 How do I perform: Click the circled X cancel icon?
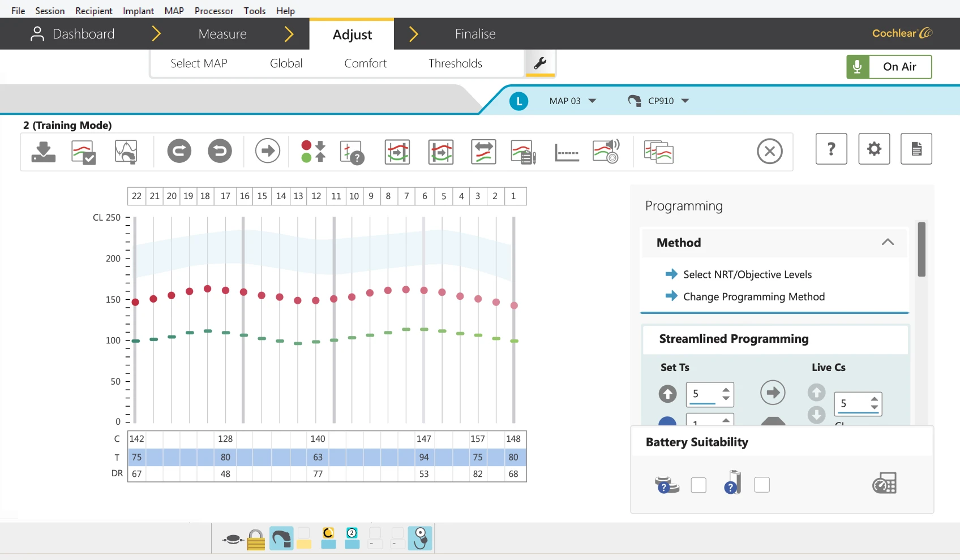[x=769, y=152]
